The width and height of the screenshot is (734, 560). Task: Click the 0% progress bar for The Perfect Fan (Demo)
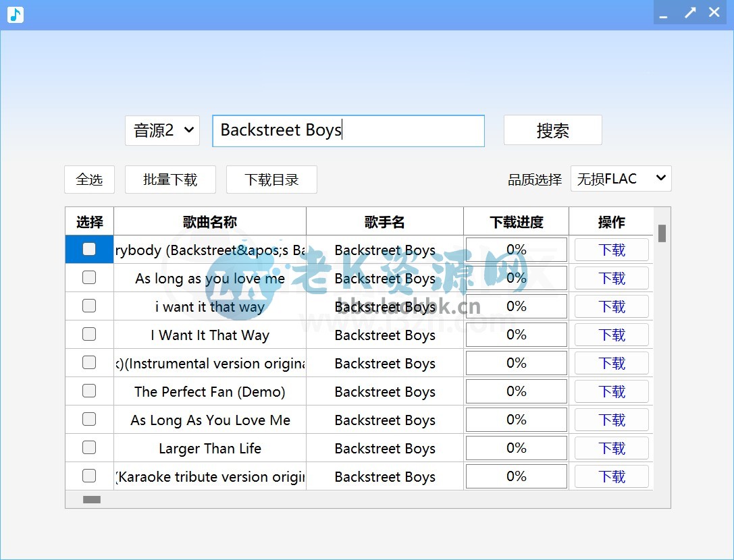click(517, 391)
